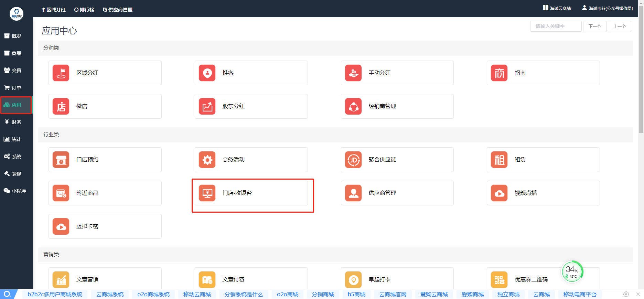Screen dimensions: 644x299
Task: Open the 优惠券二维码 QR icon
Action: coord(499,280)
